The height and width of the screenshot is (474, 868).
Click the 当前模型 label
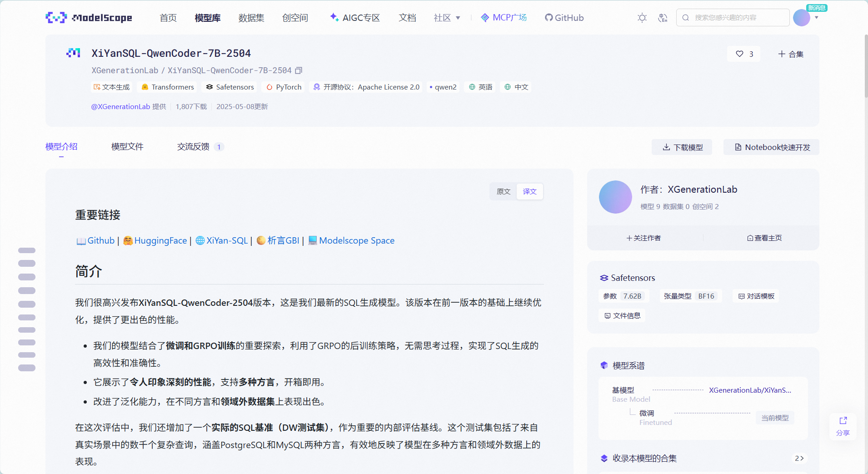[x=775, y=418]
